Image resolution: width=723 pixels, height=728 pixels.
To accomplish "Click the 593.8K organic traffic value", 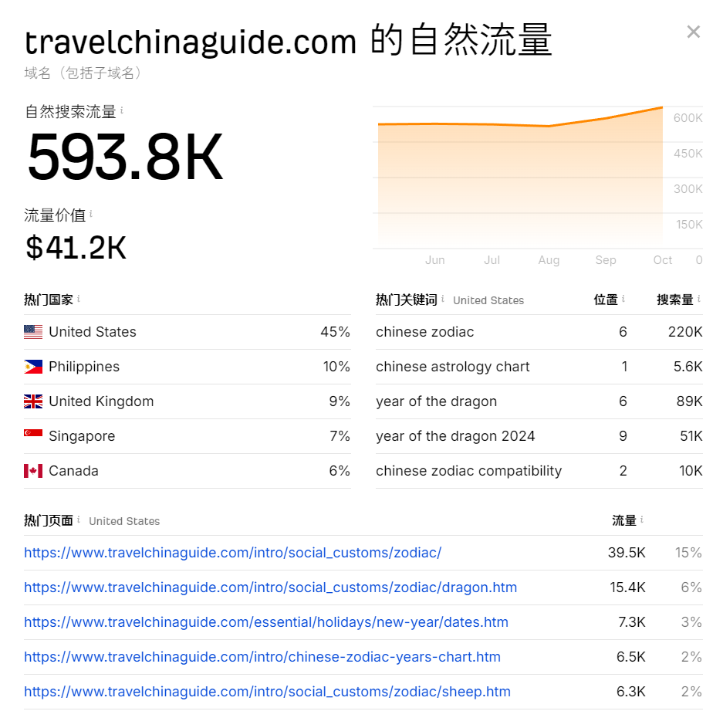I will (x=125, y=157).
